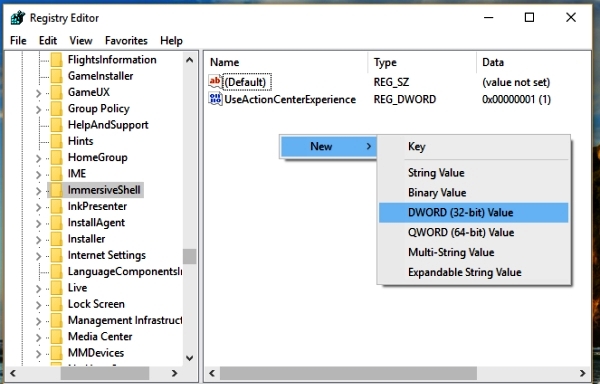Click the Internet Settings folder icon
600x384 pixels.
coord(56,255)
